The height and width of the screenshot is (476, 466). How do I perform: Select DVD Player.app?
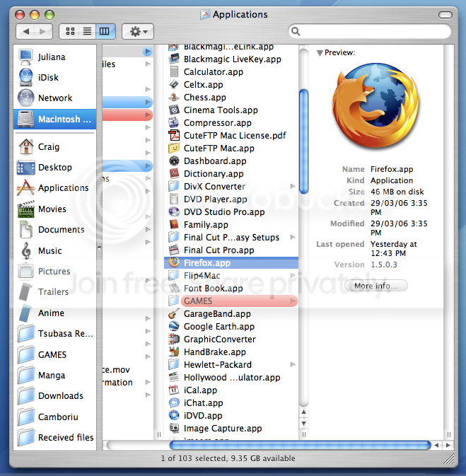click(x=231, y=199)
